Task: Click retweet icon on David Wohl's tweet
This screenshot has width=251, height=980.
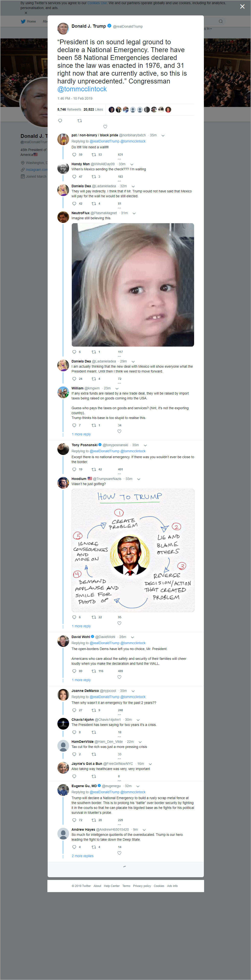Action: (94, 671)
